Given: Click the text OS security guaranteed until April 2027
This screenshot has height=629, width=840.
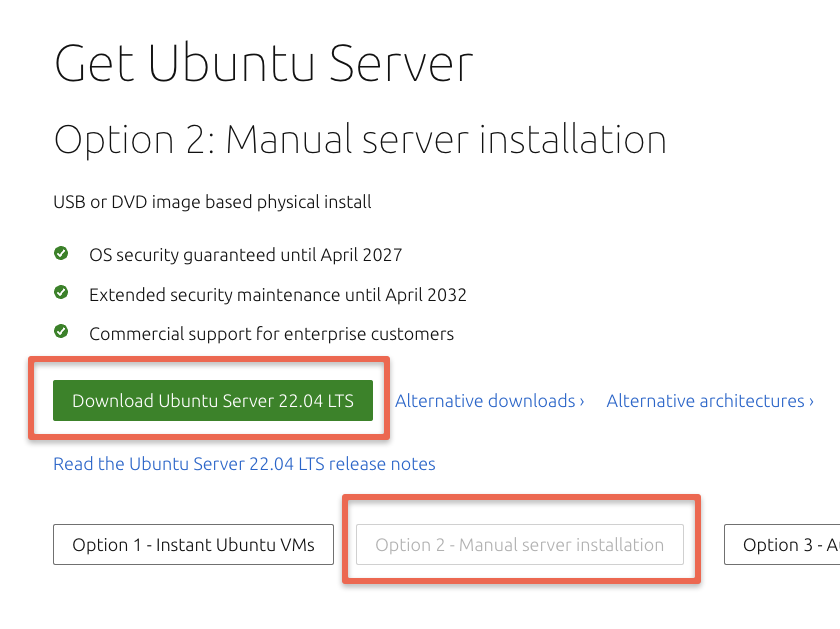Looking at the screenshot, I should pyautogui.click(x=245, y=254).
